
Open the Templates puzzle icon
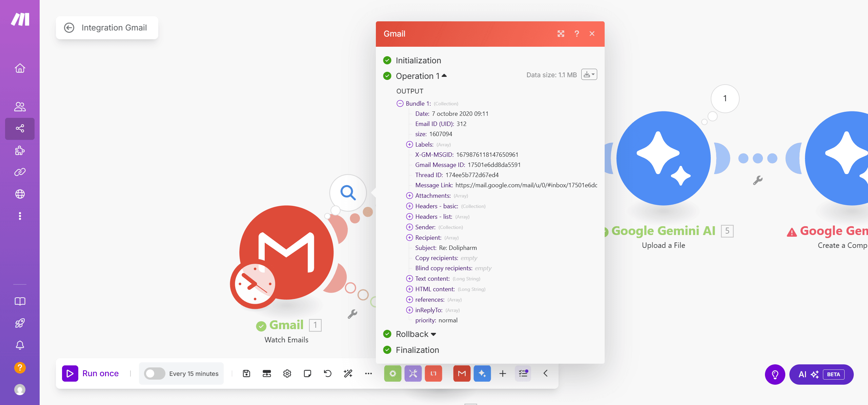[x=20, y=150]
